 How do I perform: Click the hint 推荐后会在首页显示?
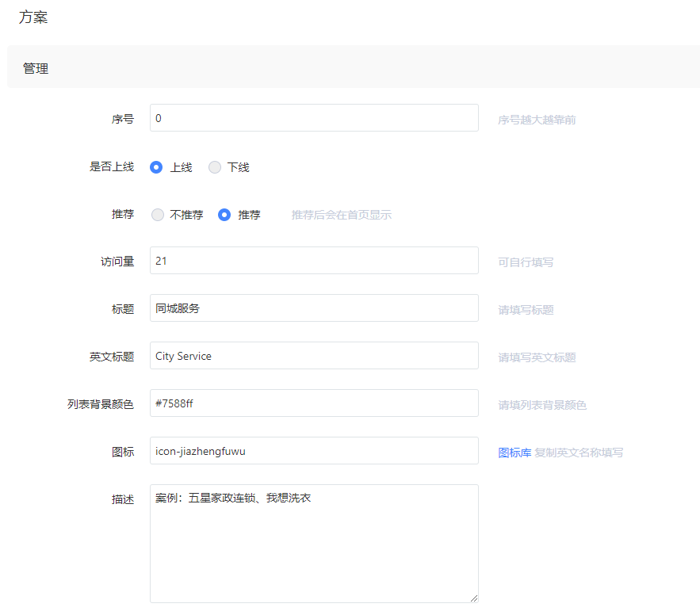point(342,215)
